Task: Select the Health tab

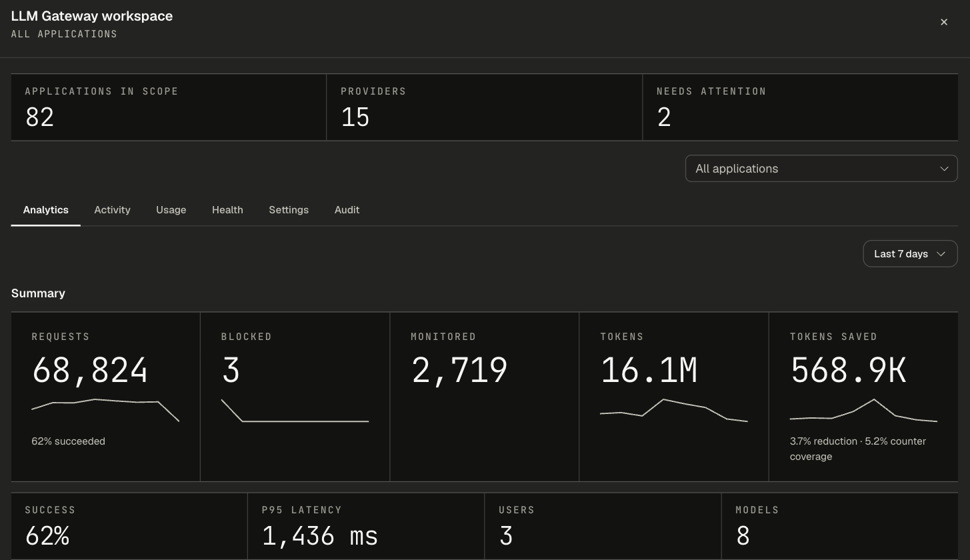Action: pos(227,209)
